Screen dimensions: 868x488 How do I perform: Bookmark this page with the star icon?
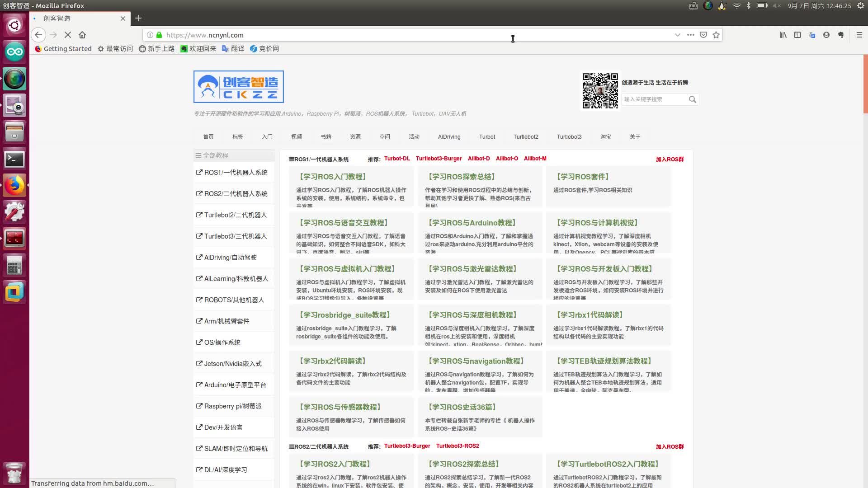tap(715, 35)
